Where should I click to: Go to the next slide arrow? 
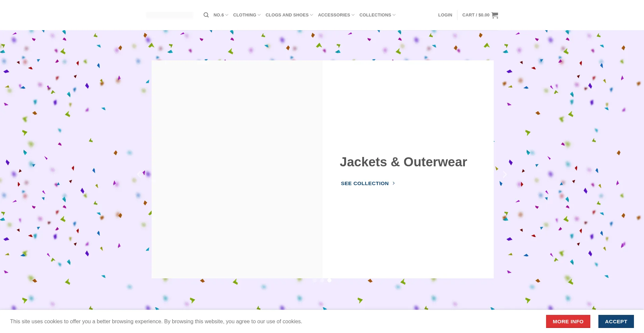pyautogui.click(x=504, y=174)
